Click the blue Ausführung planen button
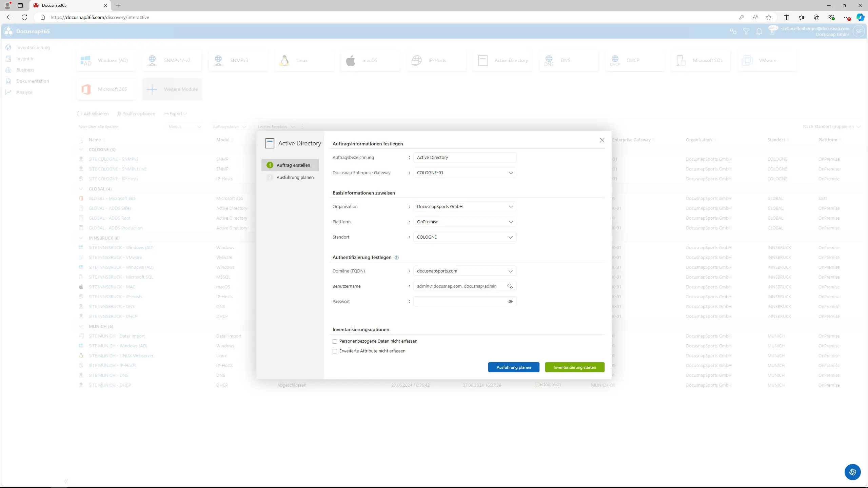 click(514, 367)
